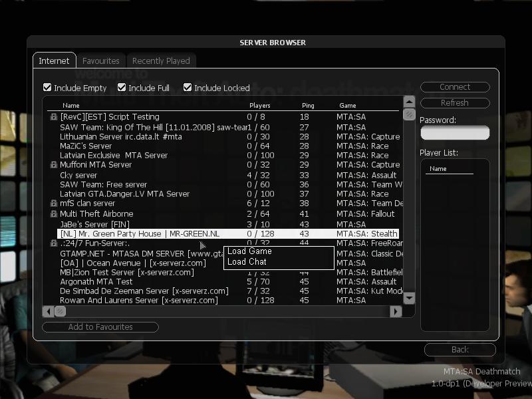Choose Load Game from the popup menu
Screen dimensions: 532x399
point(250,251)
